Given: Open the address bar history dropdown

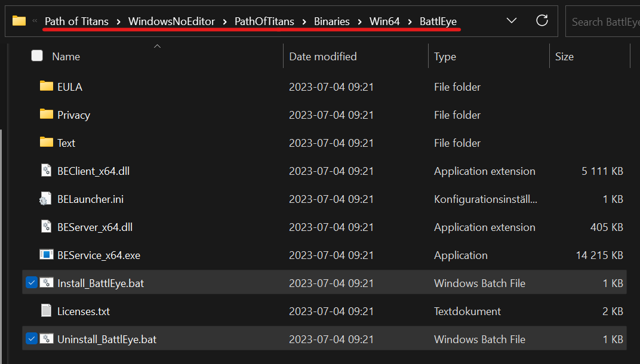Looking at the screenshot, I should click(512, 21).
